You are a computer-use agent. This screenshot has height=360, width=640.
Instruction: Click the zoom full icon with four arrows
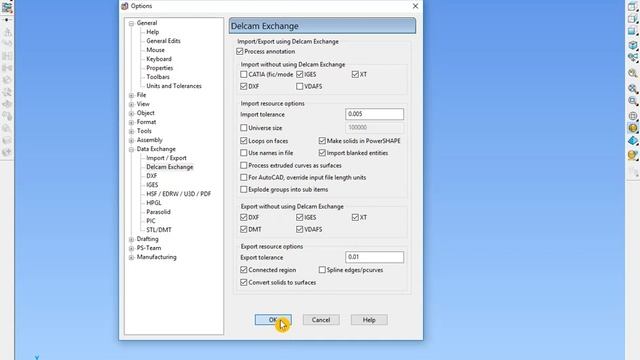click(633, 89)
